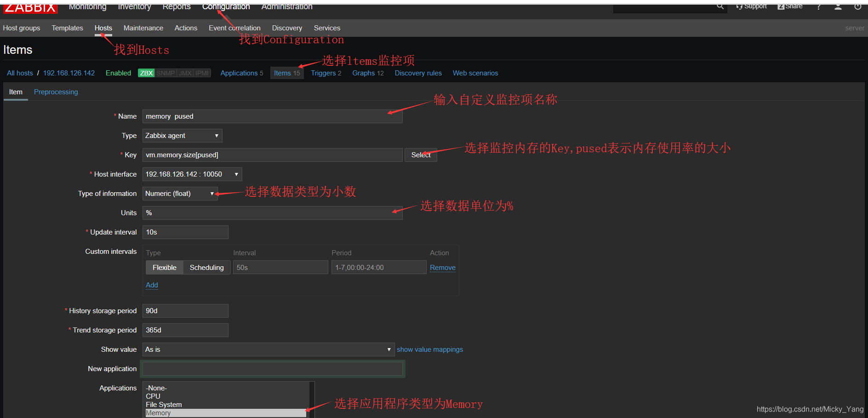Open the Inventory menu
868x418 pixels.
(x=134, y=7)
